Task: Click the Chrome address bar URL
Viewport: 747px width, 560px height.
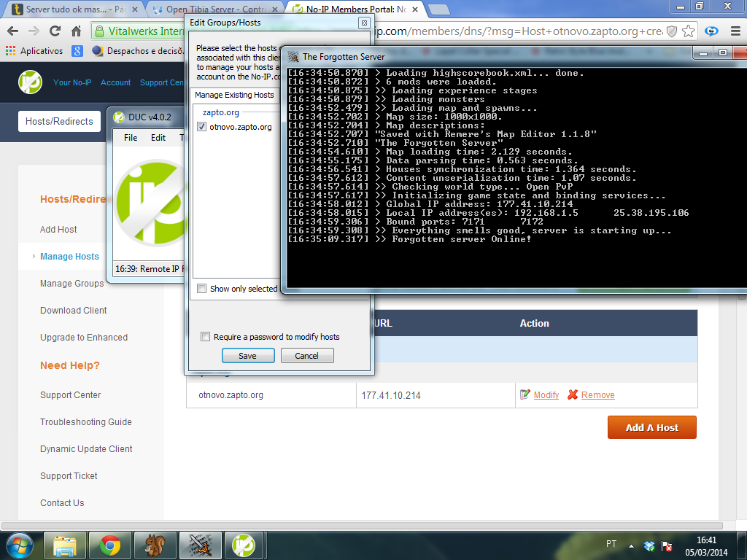Action: [x=519, y=31]
